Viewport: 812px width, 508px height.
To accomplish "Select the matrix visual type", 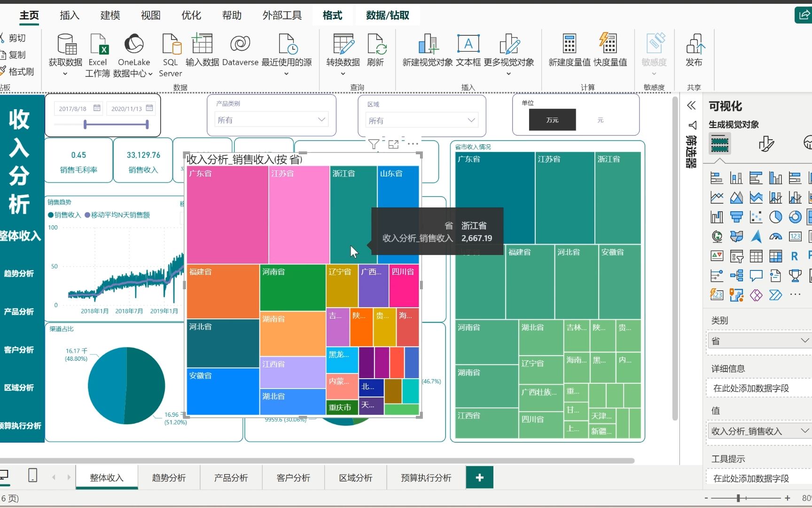I will tap(776, 256).
